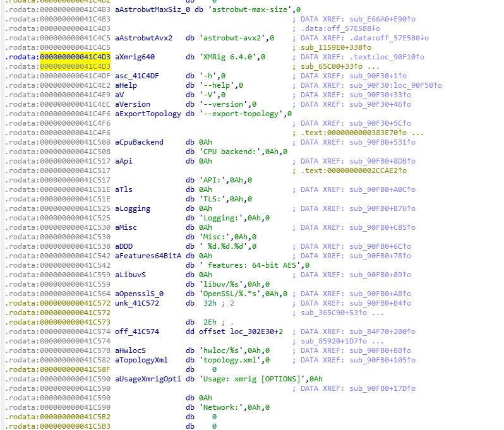Viewport: 504px width, 430px height.
Task: Select the aVersion label
Action: [x=133, y=104]
